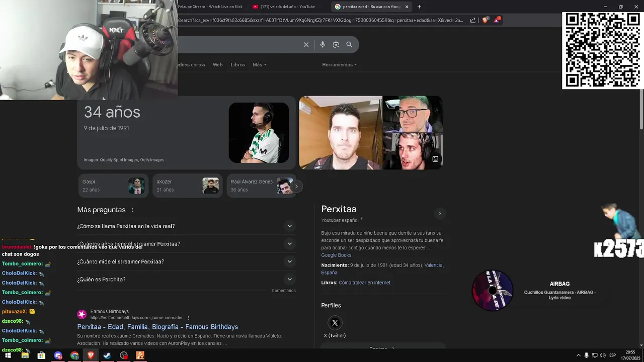This screenshot has width=644, height=362.
Task: Switch the ESP keyboard language indicator
Action: click(612, 355)
